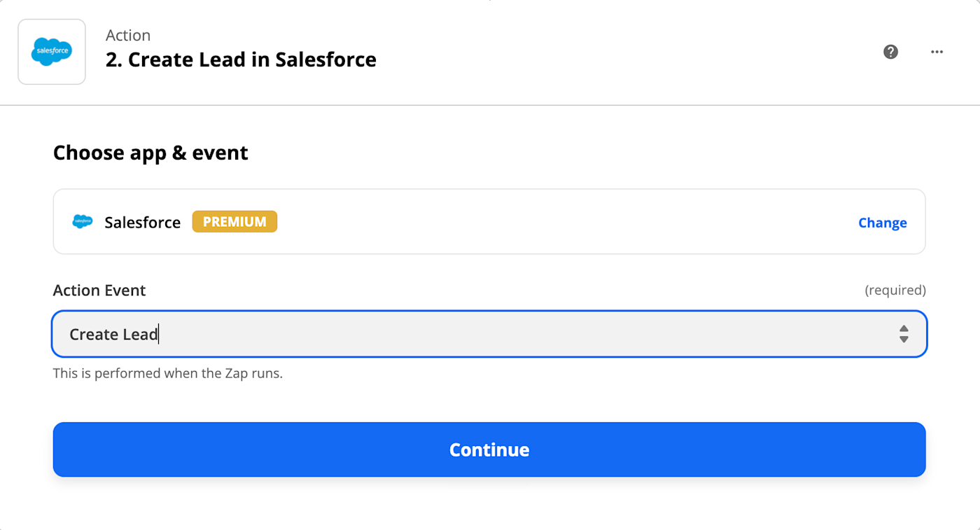Click the Change link to switch apps
This screenshot has height=530, width=980.
click(x=882, y=223)
